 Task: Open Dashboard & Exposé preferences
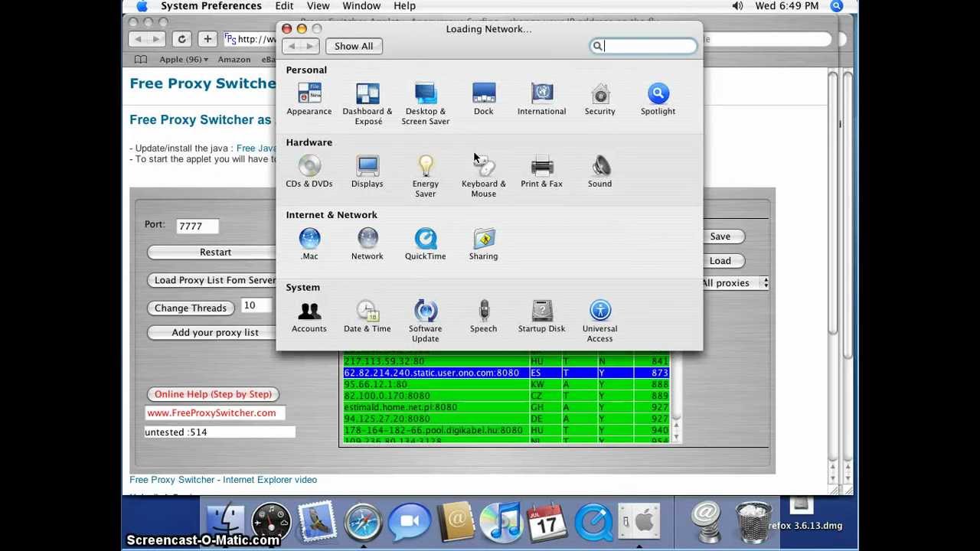[x=367, y=104]
